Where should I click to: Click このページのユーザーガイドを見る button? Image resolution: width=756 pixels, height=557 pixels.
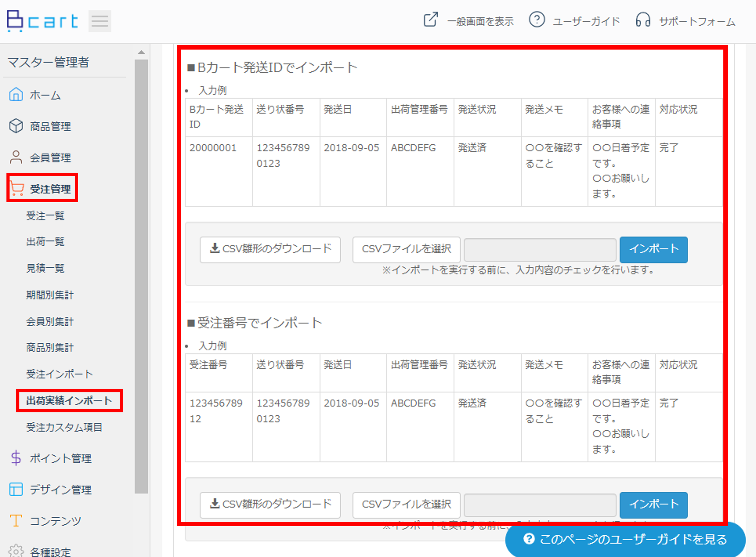(x=625, y=539)
